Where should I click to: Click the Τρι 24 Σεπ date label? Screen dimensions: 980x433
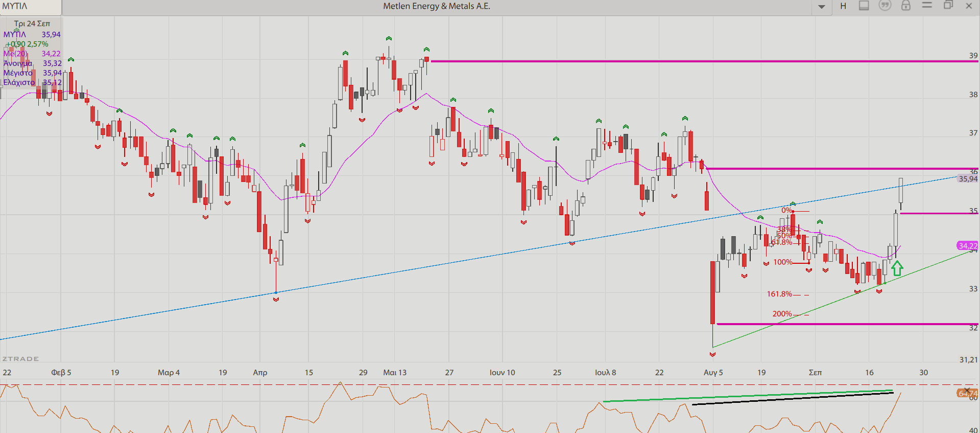32,24
